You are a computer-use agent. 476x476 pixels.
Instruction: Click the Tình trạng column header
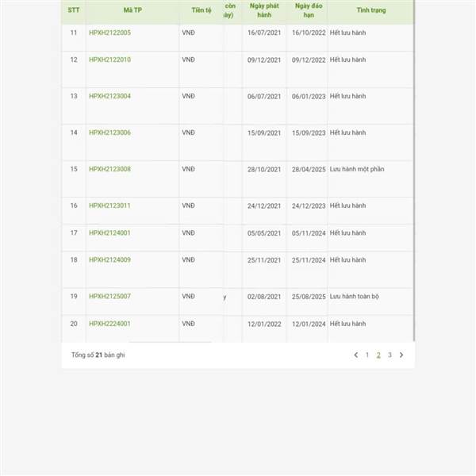371,10
